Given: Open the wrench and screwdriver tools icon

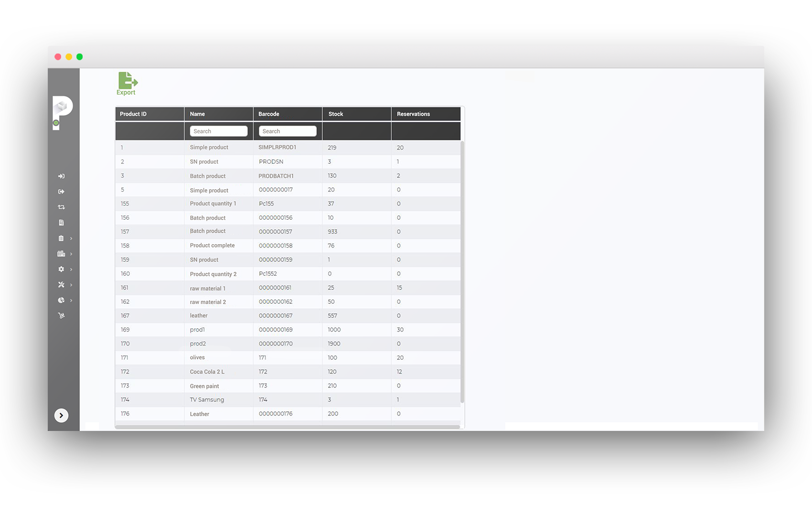Looking at the screenshot, I should tap(61, 285).
